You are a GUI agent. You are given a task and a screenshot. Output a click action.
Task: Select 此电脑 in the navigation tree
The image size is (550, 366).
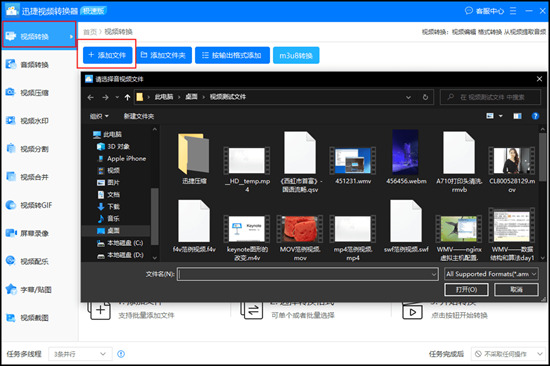click(107, 134)
